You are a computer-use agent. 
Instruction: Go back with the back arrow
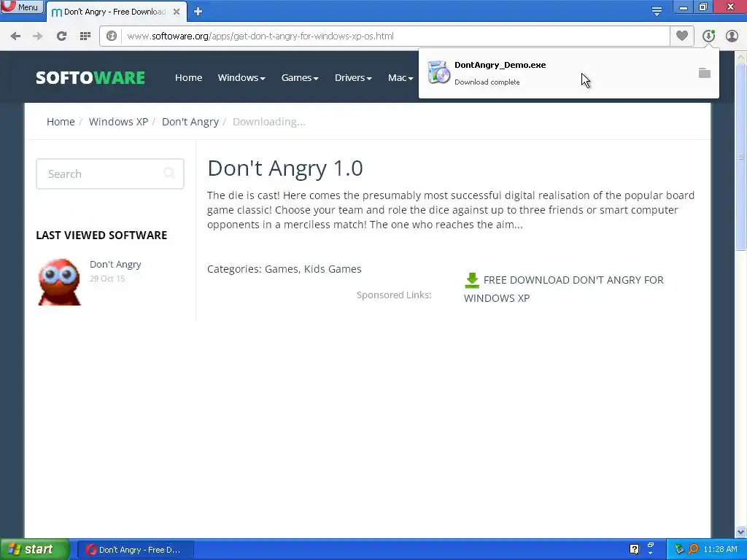15,36
